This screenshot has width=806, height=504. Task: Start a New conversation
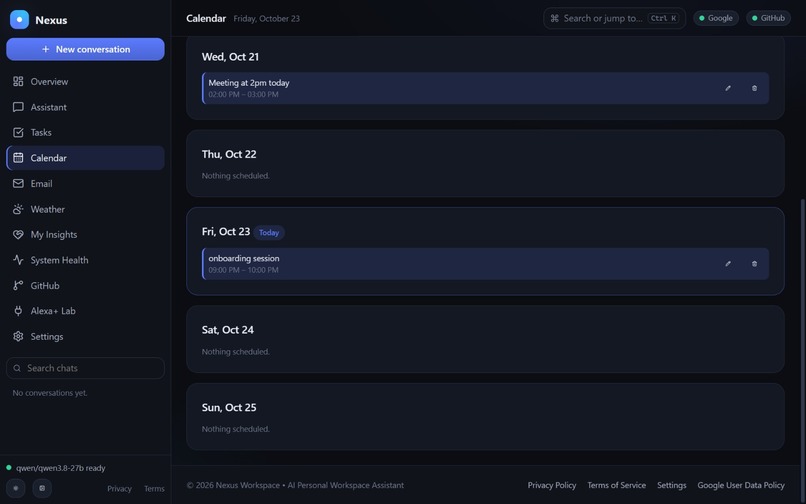tap(85, 49)
